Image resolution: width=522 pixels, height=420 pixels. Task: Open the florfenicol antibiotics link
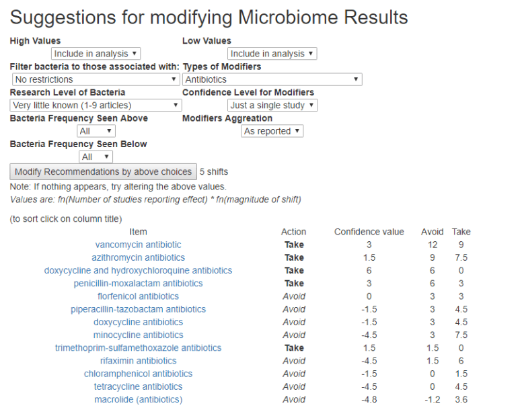[138, 296]
